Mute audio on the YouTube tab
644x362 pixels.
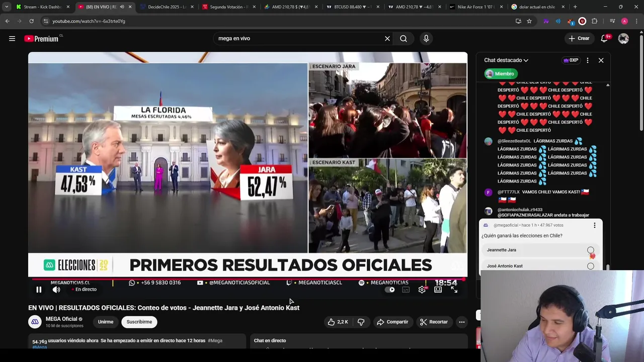point(122,7)
